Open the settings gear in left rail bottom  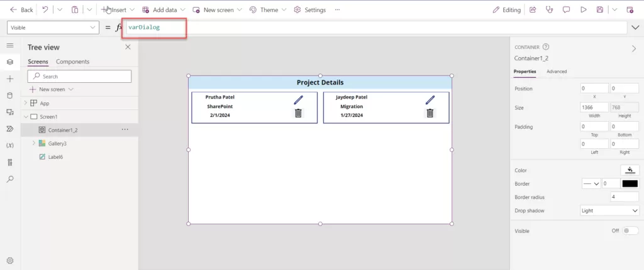click(10, 261)
